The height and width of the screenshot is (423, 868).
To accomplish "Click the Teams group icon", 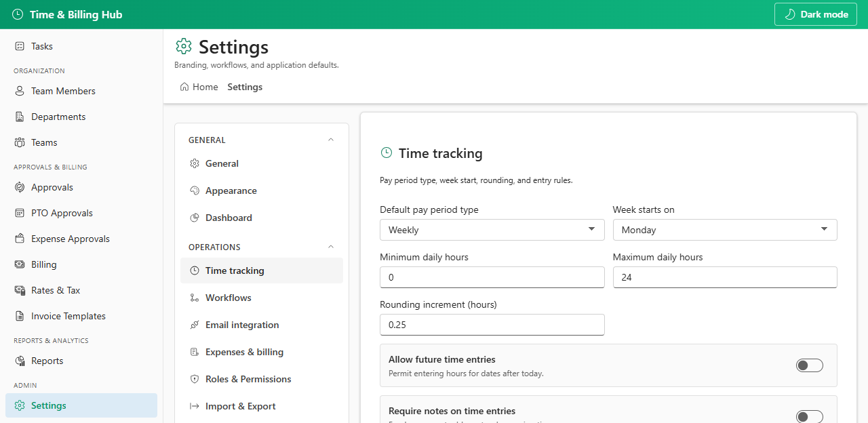I will point(20,142).
